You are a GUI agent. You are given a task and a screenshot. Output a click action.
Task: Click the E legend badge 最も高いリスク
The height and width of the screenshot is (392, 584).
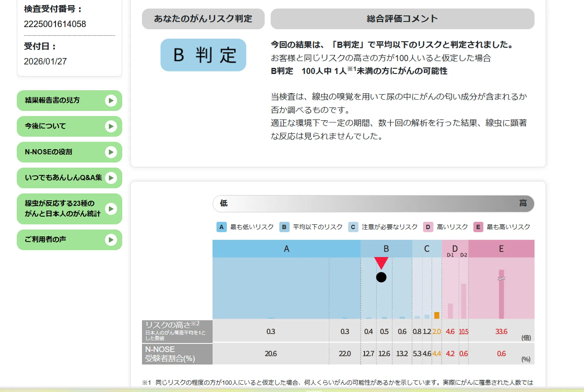(x=478, y=227)
